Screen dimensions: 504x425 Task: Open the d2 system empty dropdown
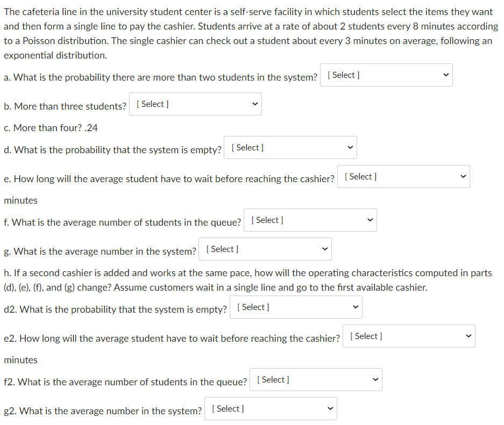coord(296,307)
